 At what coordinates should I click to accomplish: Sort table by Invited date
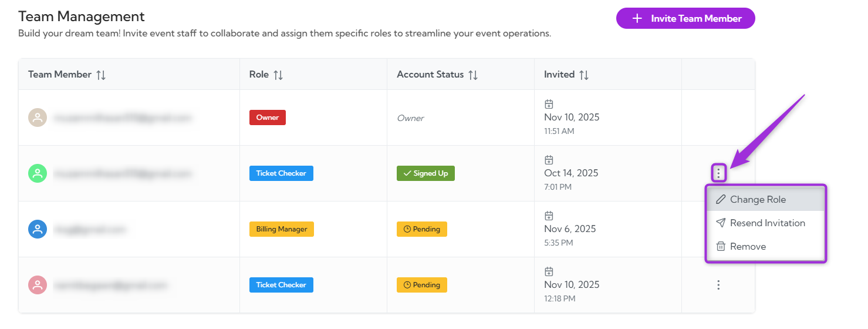[x=584, y=75]
